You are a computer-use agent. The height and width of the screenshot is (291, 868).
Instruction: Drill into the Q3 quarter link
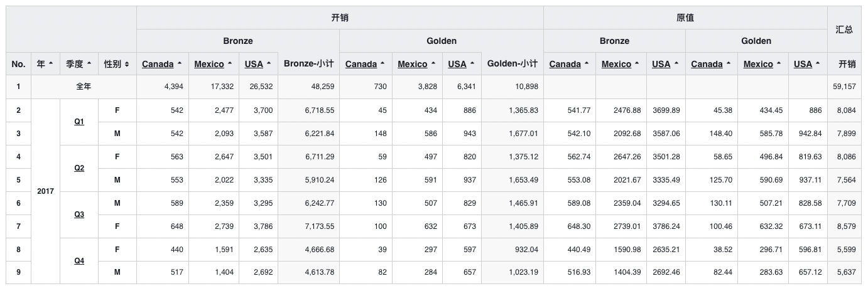pyautogui.click(x=79, y=214)
